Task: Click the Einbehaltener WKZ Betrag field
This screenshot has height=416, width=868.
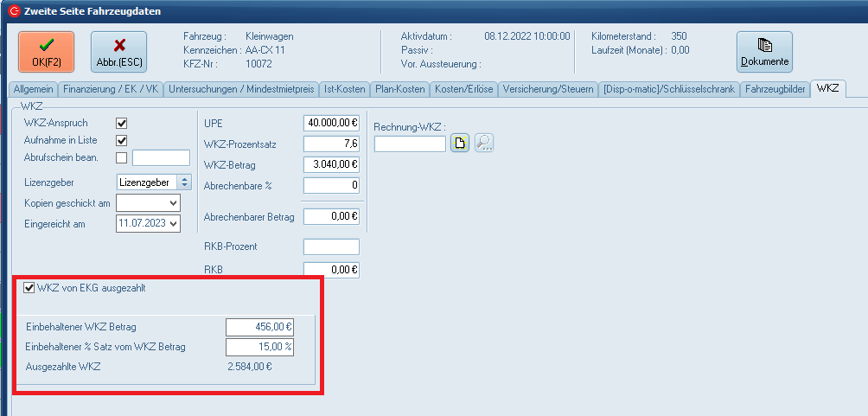Action: click(259, 327)
